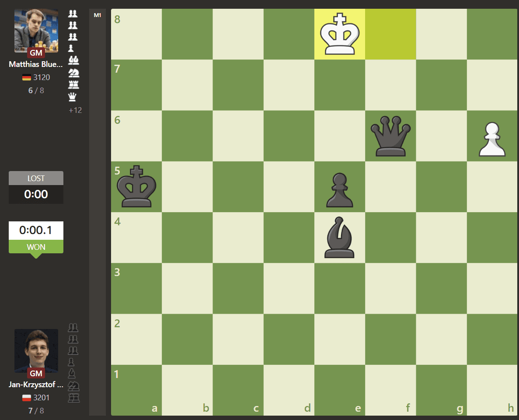519x420 pixels.
Task: Open Matthias Bluebaum's profile name
Action: (36, 65)
